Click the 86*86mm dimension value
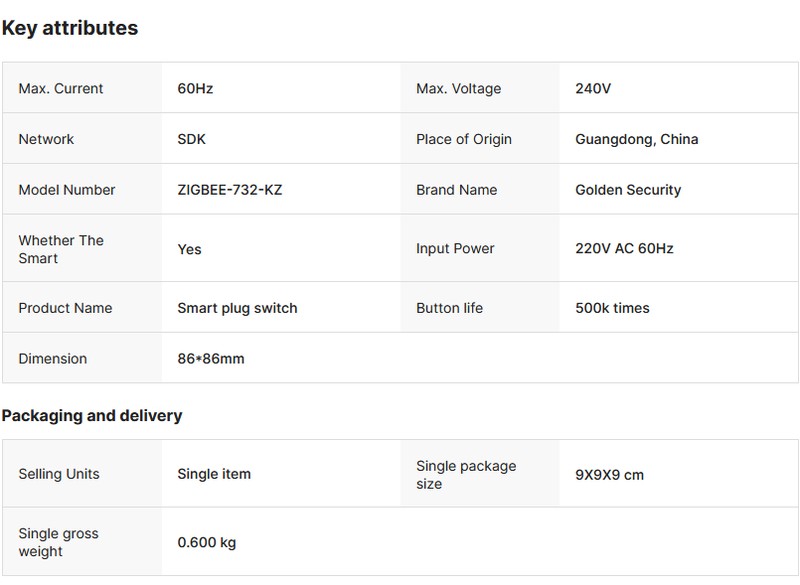This screenshot has height=585, width=800. pos(210,358)
